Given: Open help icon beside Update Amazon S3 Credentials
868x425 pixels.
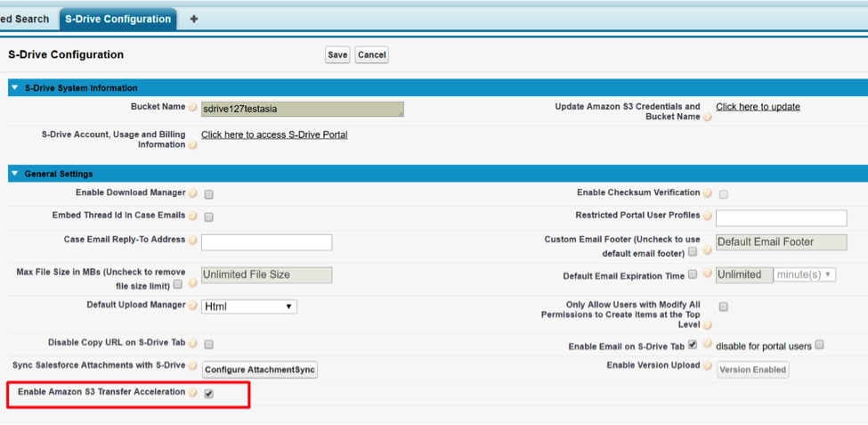Looking at the screenshot, I should (x=707, y=118).
